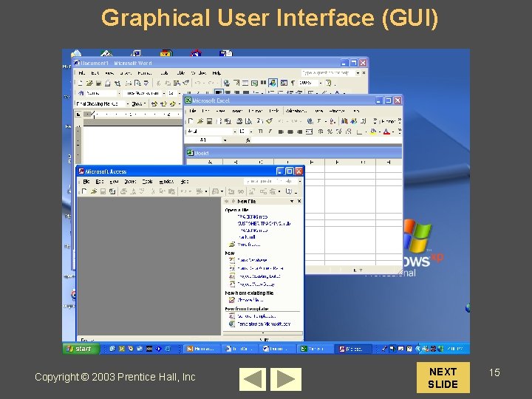Click next slide right arrow button
Screen dimensions: 532x399
pos(286,379)
